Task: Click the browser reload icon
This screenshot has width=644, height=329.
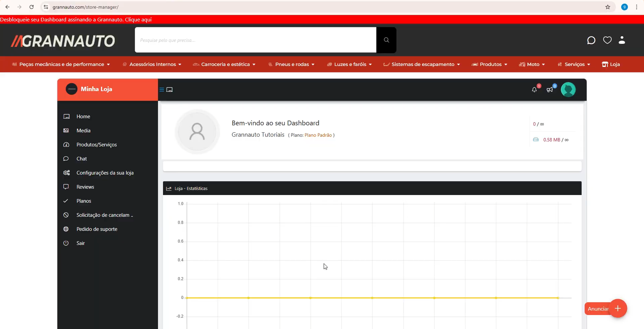Action: (31, 7)
